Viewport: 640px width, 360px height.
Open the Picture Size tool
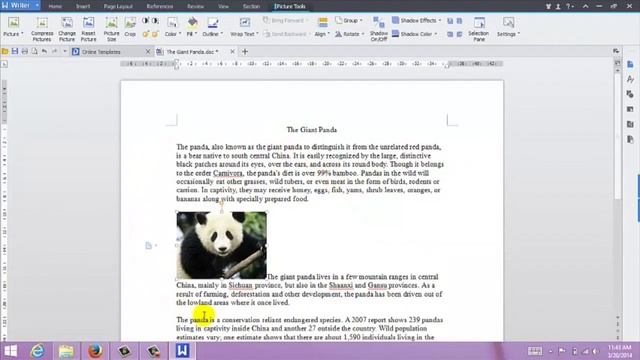[111, 29]
